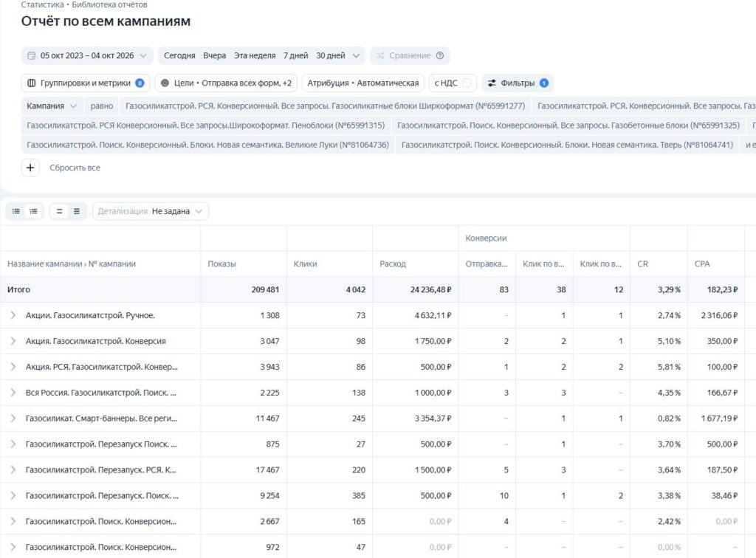Pick the 7 дней period
756x558 pixels.
[295, 55]
